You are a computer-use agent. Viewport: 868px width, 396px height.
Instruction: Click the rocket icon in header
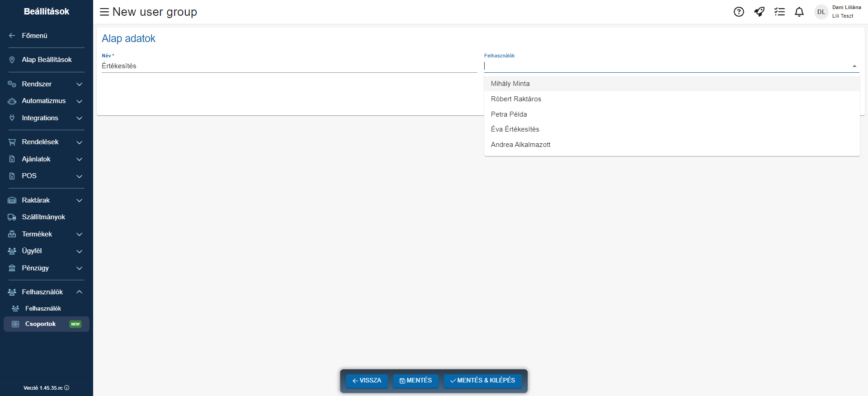(x=759, y=12)
